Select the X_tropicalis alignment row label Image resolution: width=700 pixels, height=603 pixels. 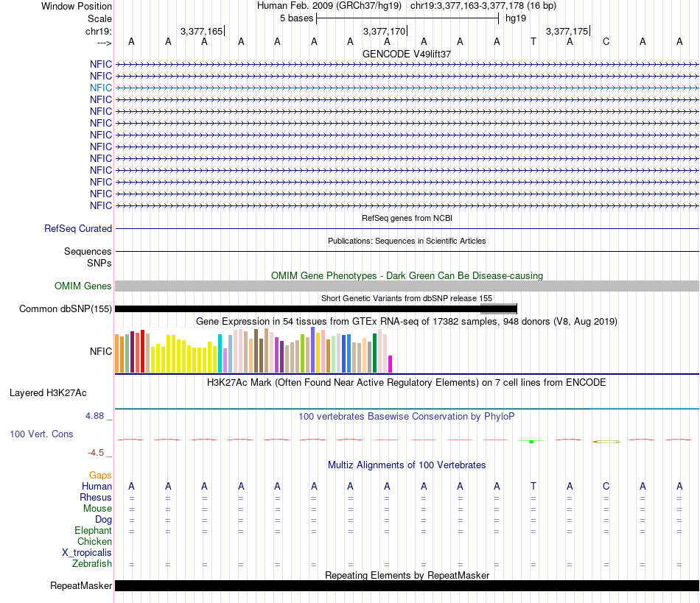click(x=87, y=553)
